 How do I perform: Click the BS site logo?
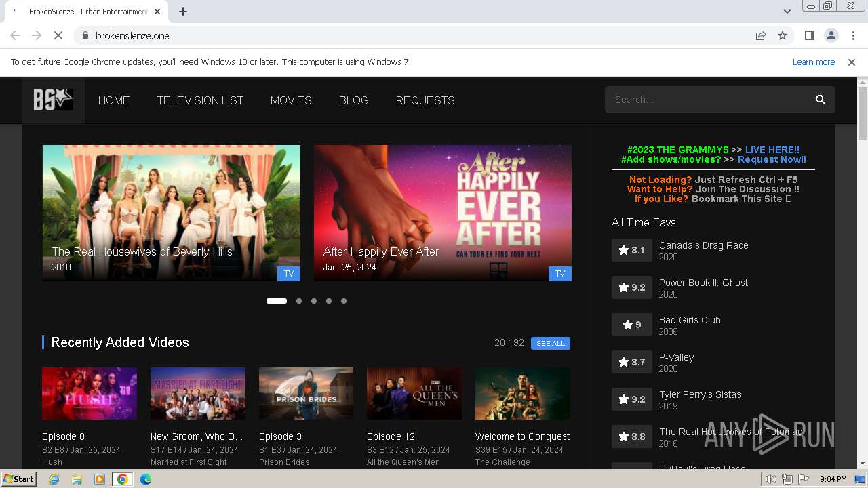point(53,100)
